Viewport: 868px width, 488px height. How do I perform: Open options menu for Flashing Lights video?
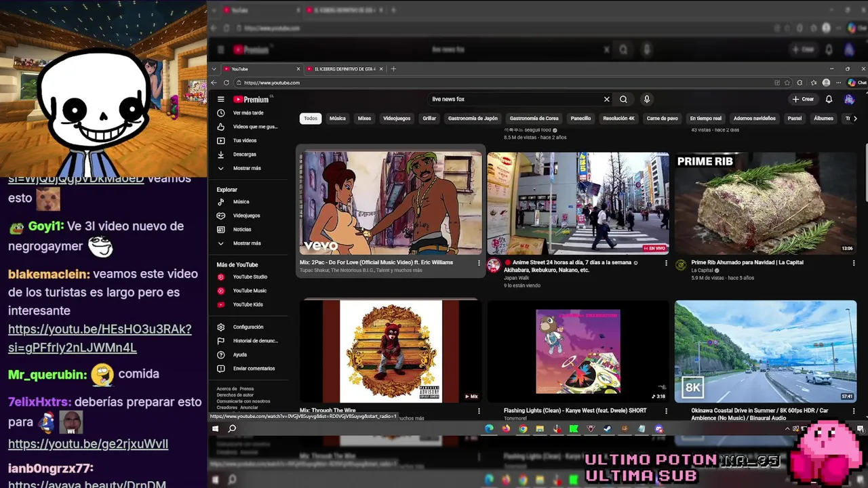[x=666, y=411]
